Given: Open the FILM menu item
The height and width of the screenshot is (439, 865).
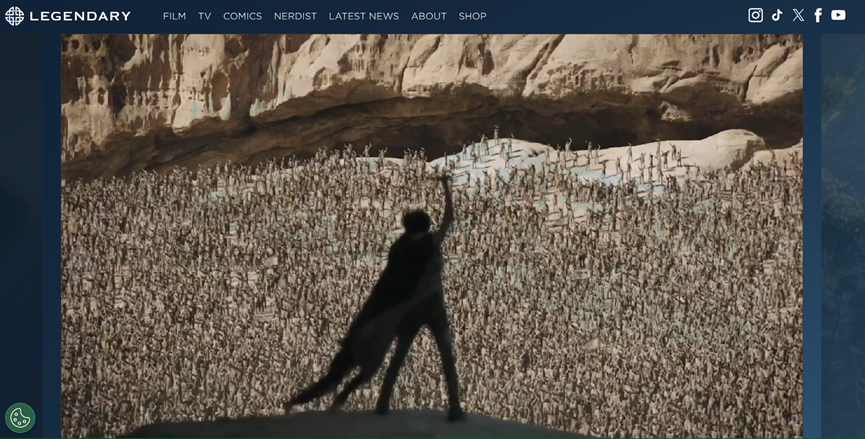Looking at the screenshot, I should point(174,16).
